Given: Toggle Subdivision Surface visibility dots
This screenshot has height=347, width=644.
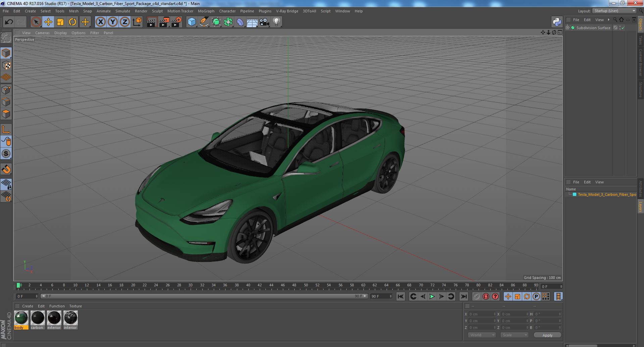Looking at the screenshot, I should (620, 28).
